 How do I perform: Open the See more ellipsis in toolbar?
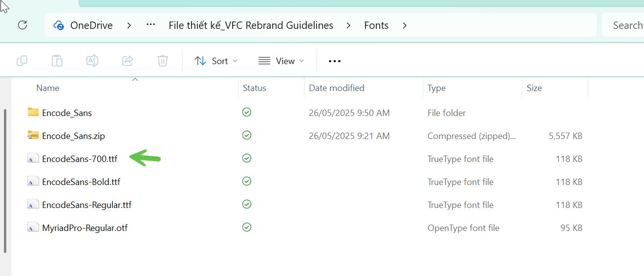point(335,61)
